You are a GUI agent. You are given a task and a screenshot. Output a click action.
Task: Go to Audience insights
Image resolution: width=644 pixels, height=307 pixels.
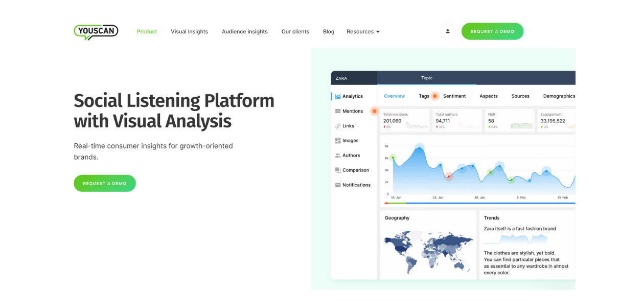coord(245,32)
